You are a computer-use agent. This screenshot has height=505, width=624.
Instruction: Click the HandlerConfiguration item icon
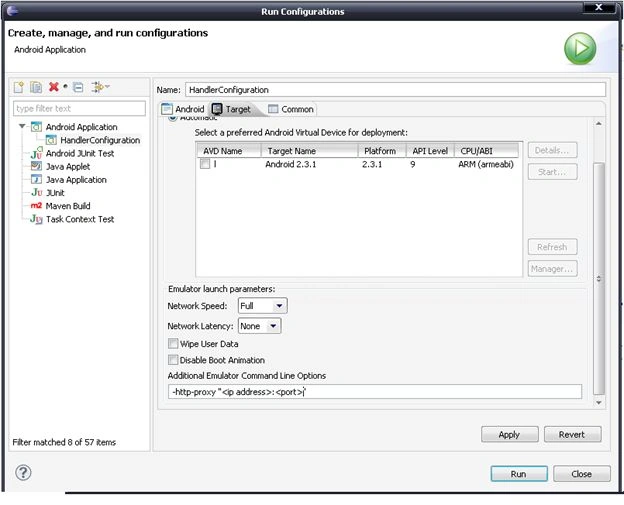point(51,140)
